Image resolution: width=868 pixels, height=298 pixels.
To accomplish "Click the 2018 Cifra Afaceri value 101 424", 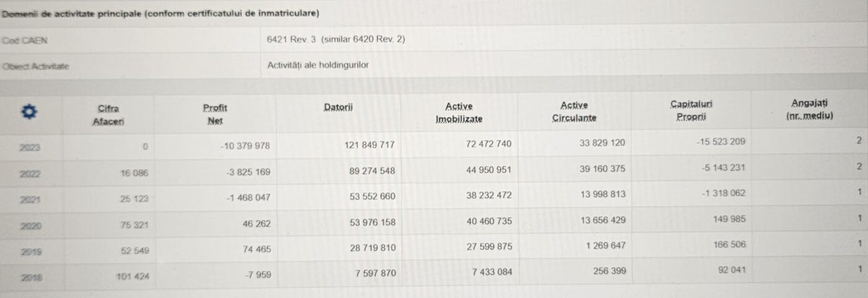I will (132, 276).
